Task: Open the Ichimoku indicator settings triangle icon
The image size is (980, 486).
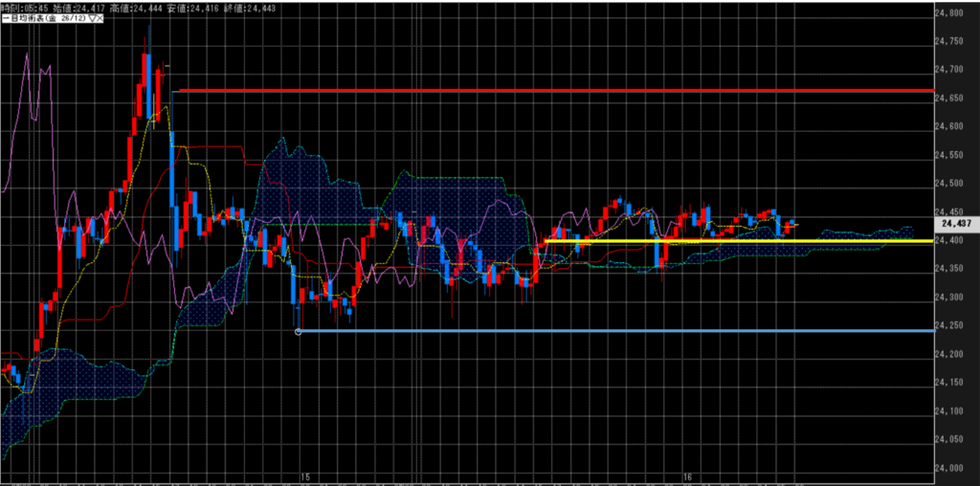Action: point(93,18)
